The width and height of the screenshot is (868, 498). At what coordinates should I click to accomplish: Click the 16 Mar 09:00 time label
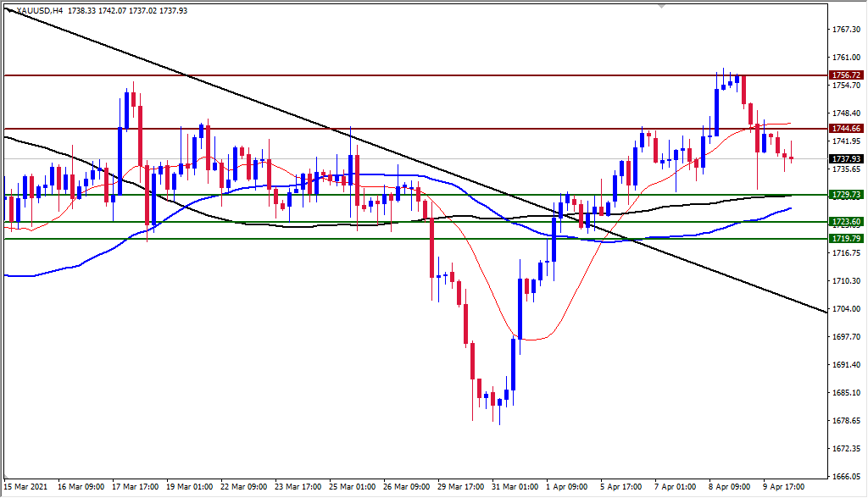point(81,487)
